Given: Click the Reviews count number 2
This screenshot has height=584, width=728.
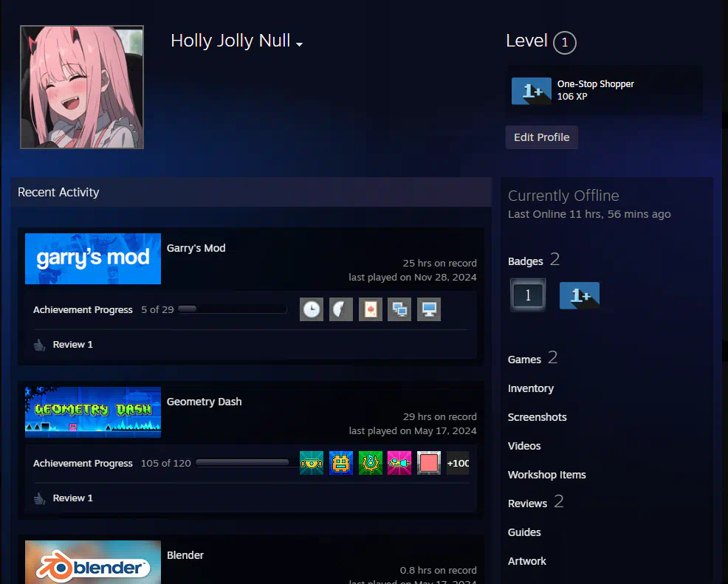Looking at the screenshot, I should [x=559, y=501].
